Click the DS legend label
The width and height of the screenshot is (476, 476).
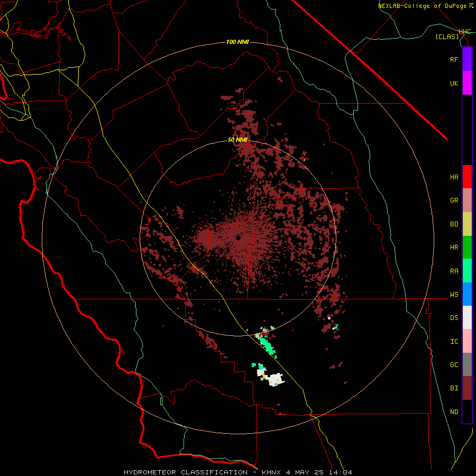(454, 317)
